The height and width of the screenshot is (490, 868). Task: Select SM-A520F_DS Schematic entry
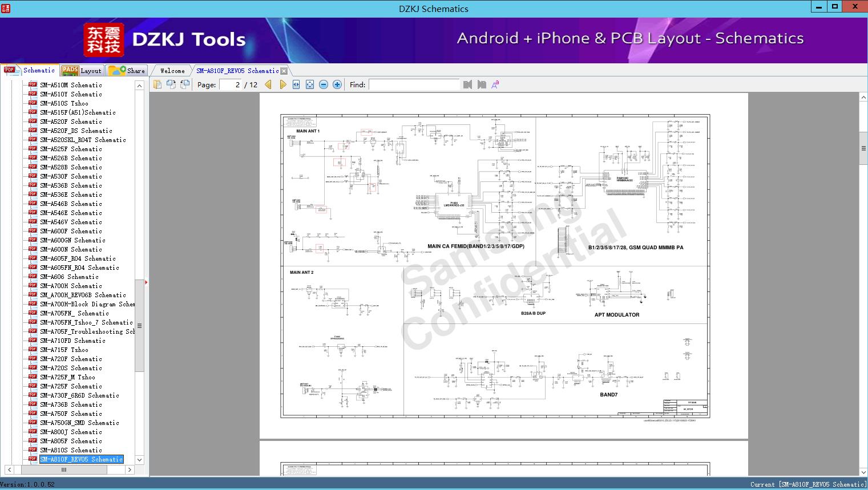point(76,131)
